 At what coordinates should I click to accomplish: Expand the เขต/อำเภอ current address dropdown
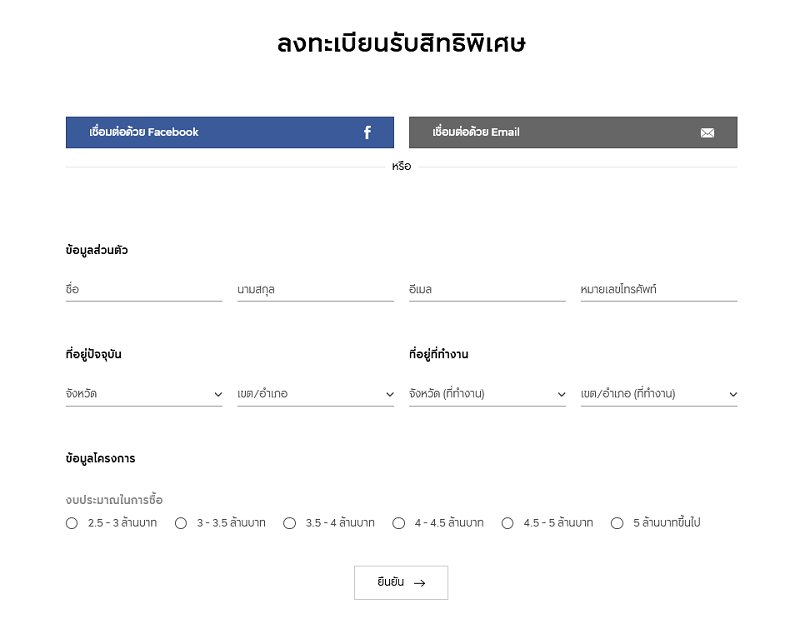(x=315, y=394)
